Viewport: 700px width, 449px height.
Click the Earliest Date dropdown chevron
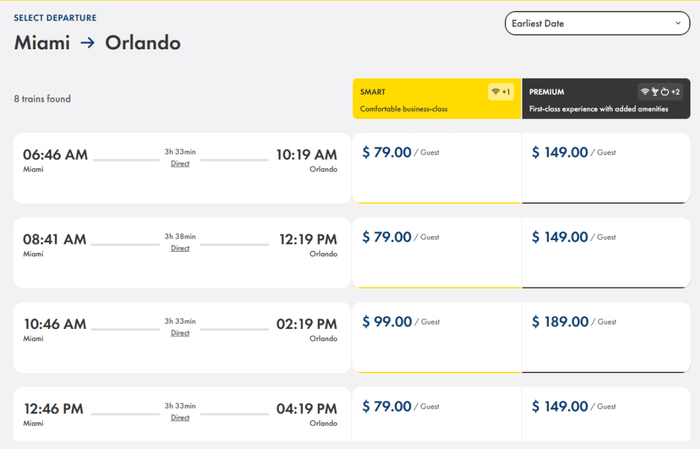[x=676, y=21]
